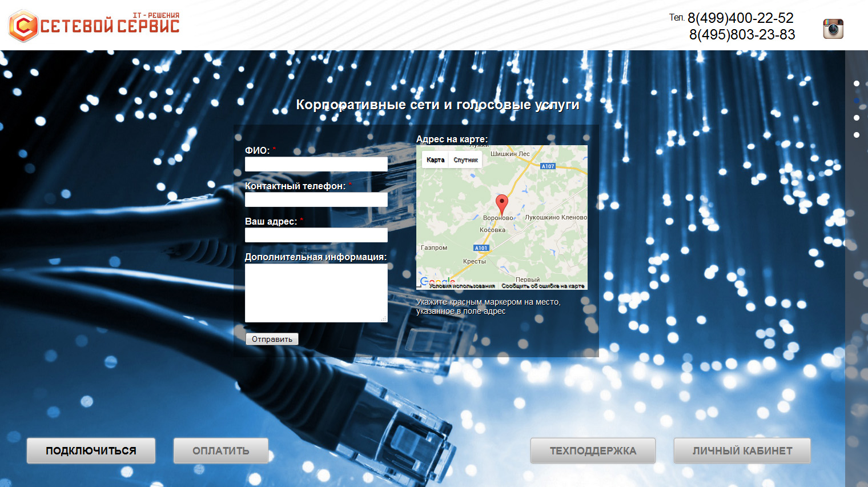The height and width of the screenshot is (487, 868).
Task: Click the Корпоративные сети heading
Action: (437, 105)
